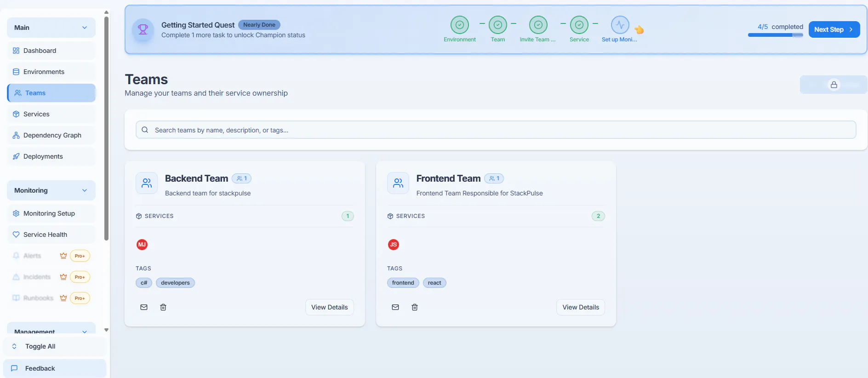Open the Team quest step icon
Image resolution: width=868 pixels, height=378 pixels.
coord(498,25)
